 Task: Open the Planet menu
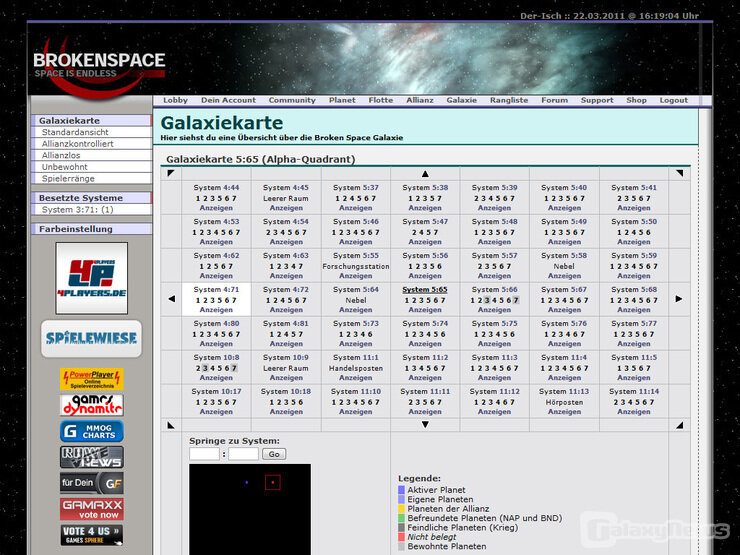pos(342,100)
